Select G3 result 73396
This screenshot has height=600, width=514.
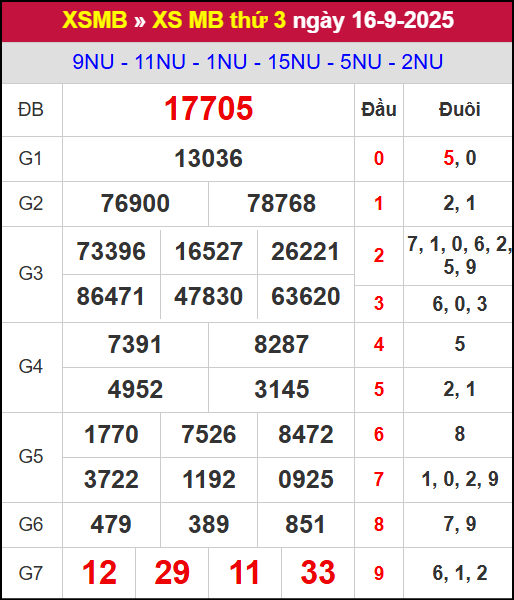[111, 251]
